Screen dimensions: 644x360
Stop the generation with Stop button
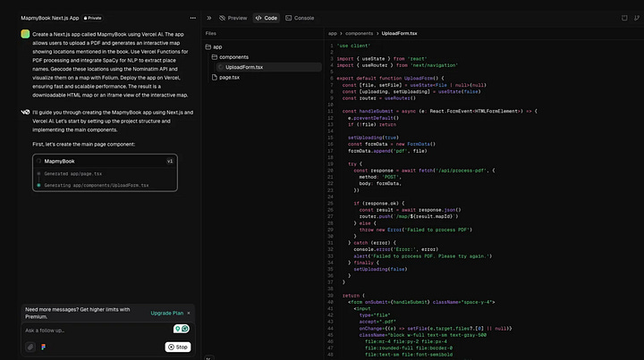(x=178, y=347)
